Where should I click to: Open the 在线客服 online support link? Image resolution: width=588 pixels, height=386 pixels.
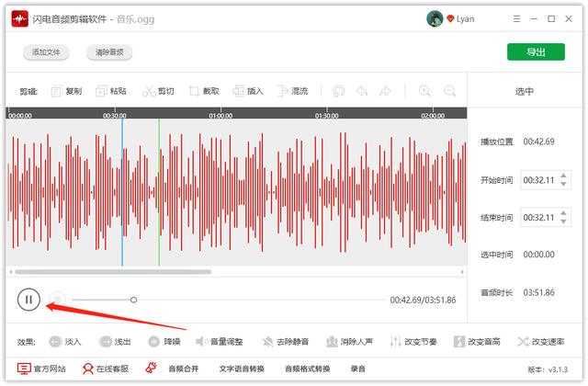coord(106,369)
